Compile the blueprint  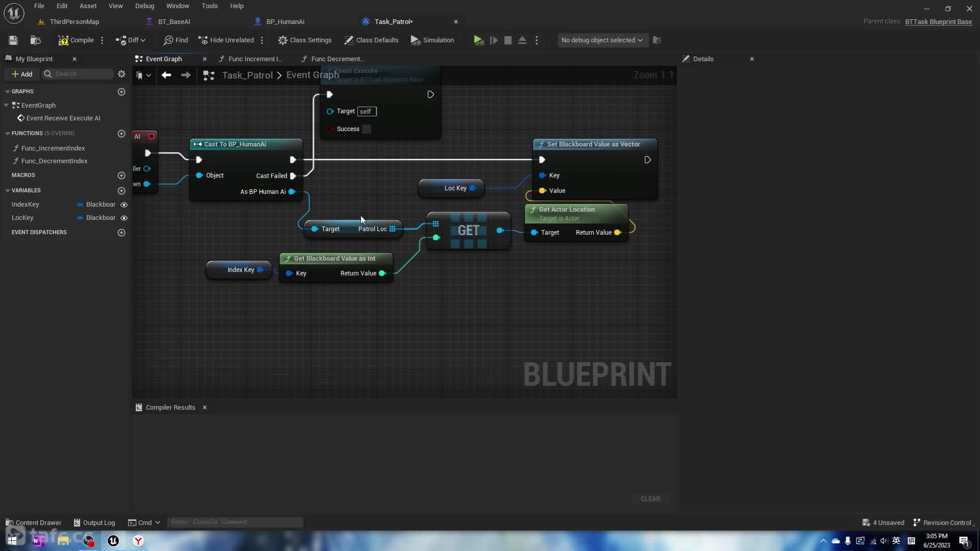76,40
